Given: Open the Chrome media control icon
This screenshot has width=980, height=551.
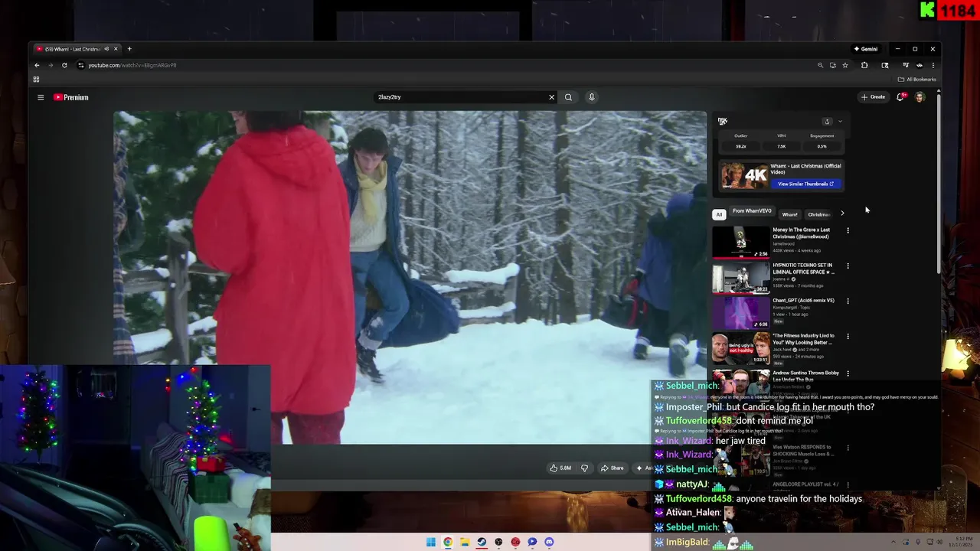Looking at the screenshot, I should click(906, 65).
